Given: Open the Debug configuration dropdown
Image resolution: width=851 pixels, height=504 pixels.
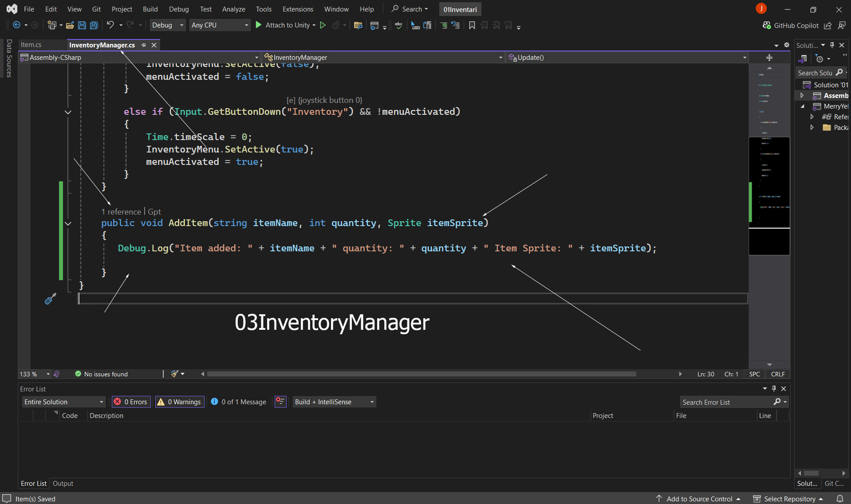Looking at the screenshot, I should [x=167, y=25].
